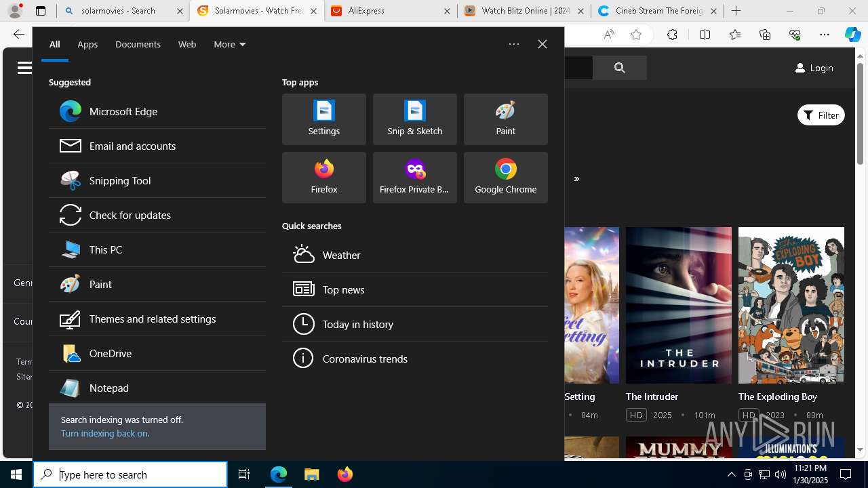Run the Today in history quick search
Viewport: 868px width, 488px height.
(415, 324)
